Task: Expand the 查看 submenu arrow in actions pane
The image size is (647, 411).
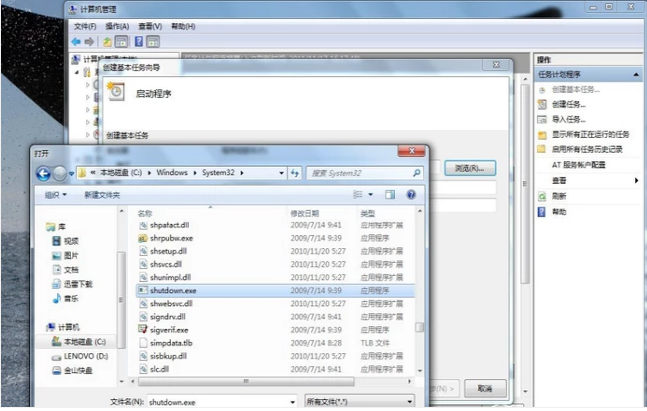Action: coord(636,180)
